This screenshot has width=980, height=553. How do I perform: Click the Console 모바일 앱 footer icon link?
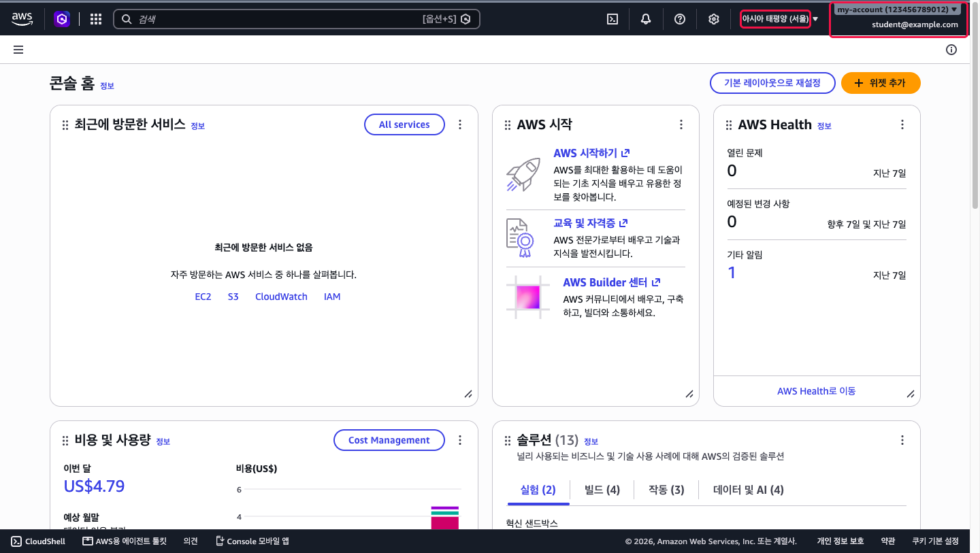point(252,541)
